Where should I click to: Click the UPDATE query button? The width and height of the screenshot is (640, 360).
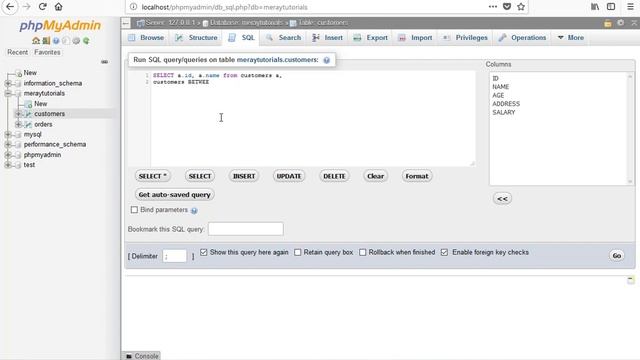289,176
